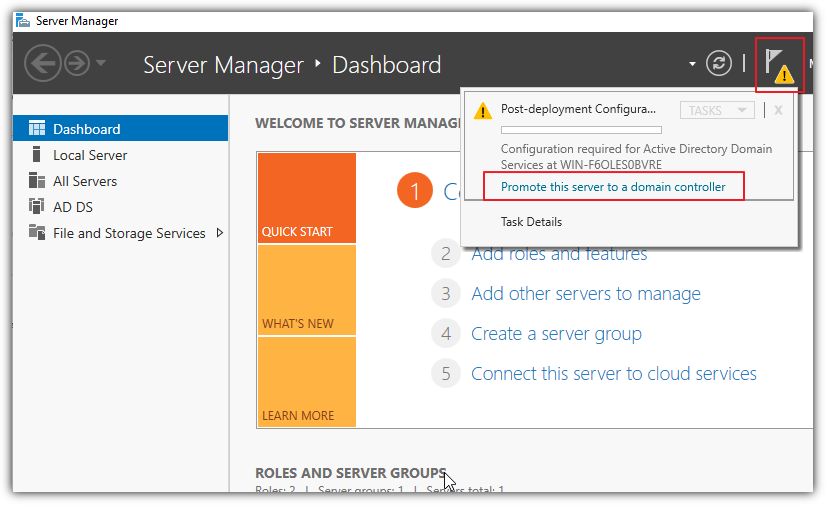Click the back navigation arrow
This screenshot has width=826, height=505.
click(42, 64)
